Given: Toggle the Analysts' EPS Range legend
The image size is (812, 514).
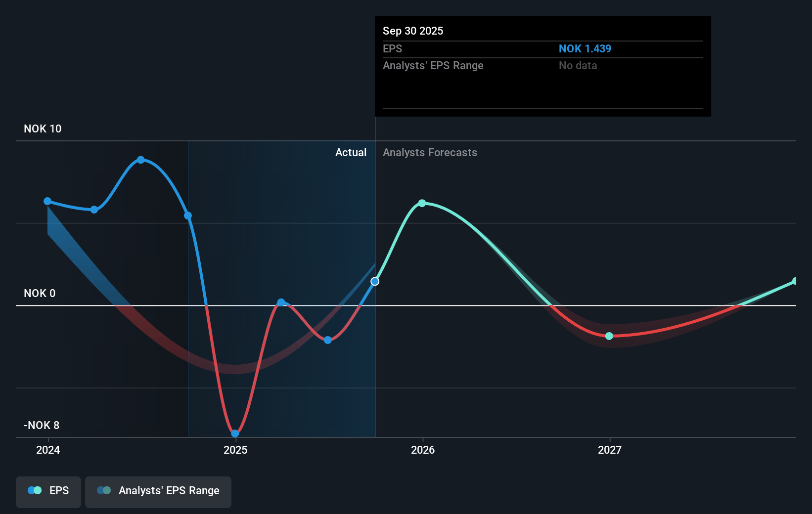Looking at the screenshot, I should (x=158, y=491).
